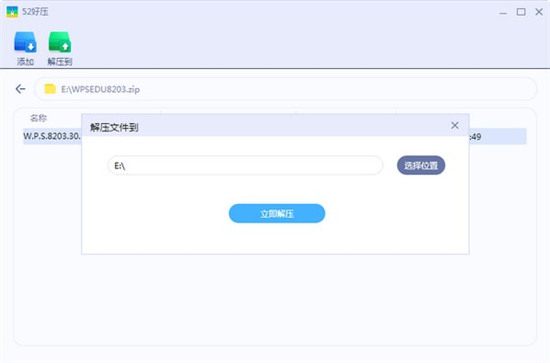The height and width of the screenshot is (363, 550).
Task: Click the blue 添加 (Add) toolbar icon
Action: tap(25, 42)
